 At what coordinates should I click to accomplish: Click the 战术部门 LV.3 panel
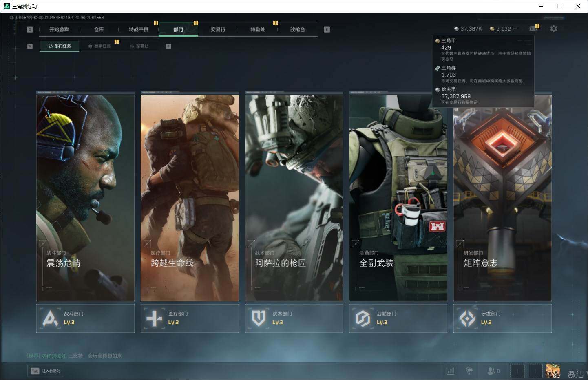pos(294,318)
